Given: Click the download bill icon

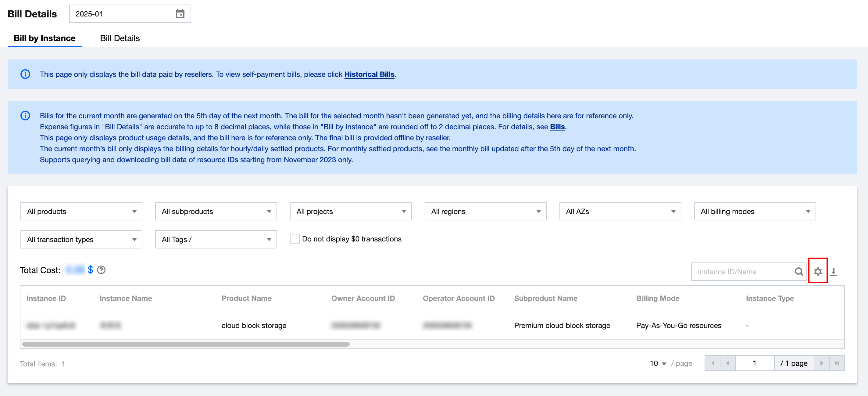Looking at the screenshot, I should tap(833, 272).
